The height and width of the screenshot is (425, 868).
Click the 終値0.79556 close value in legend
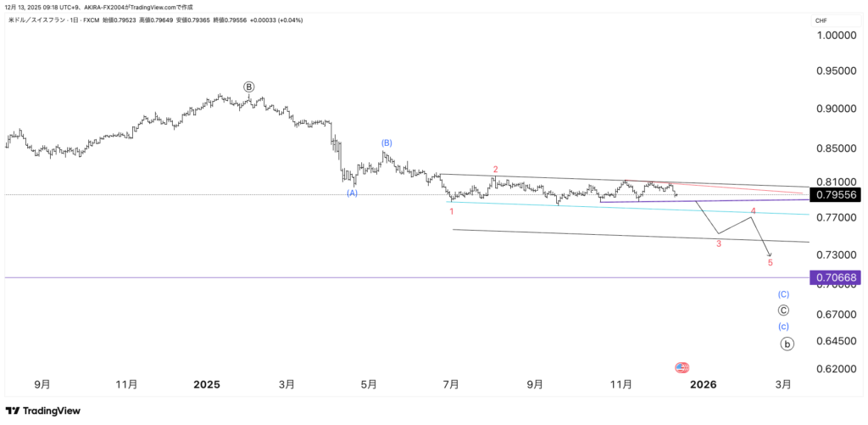(x=231, y=20)
